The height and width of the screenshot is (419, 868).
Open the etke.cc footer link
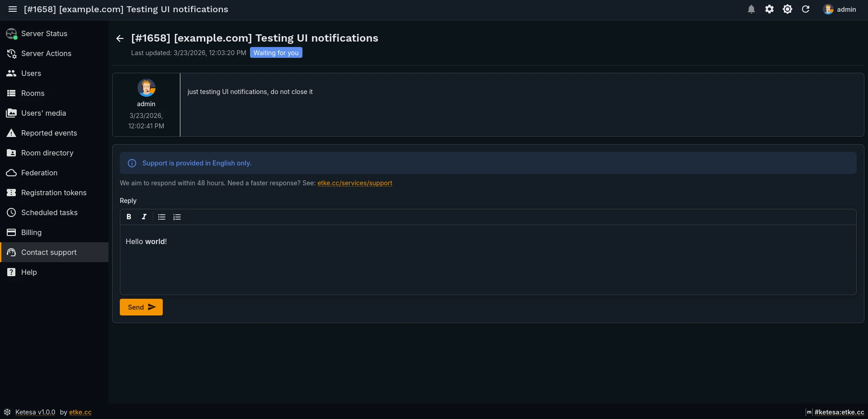pos(80,412)
